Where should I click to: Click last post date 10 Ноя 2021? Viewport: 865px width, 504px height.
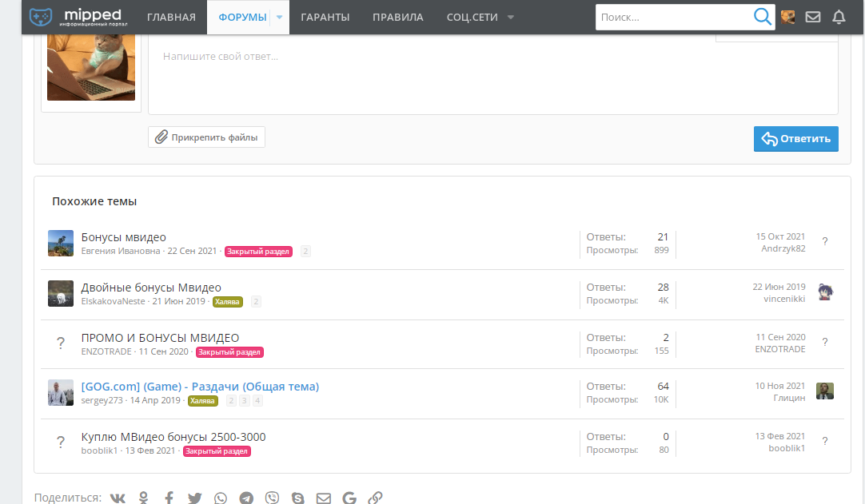[x=780, y=386]
